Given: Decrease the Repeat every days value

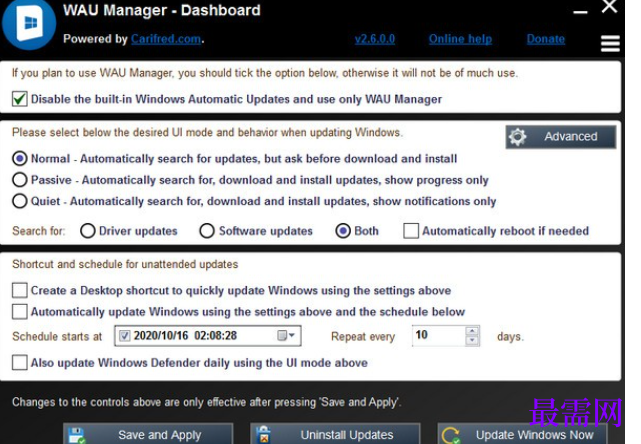Looking at the screenshot, I should 472,341.
